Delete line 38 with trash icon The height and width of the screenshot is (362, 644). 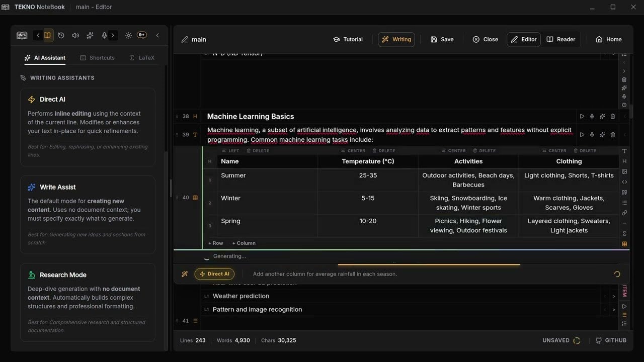612,116
